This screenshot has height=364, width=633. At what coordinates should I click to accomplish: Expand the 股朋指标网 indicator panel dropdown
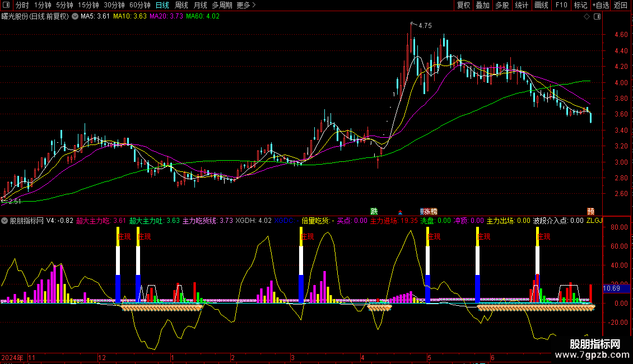(4, 221)
